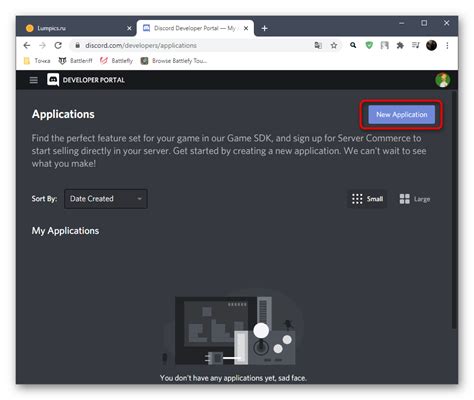Viewport: 474px width, 400px height.
Task: Click the Discord logo icon
Action: click(53, 80)
